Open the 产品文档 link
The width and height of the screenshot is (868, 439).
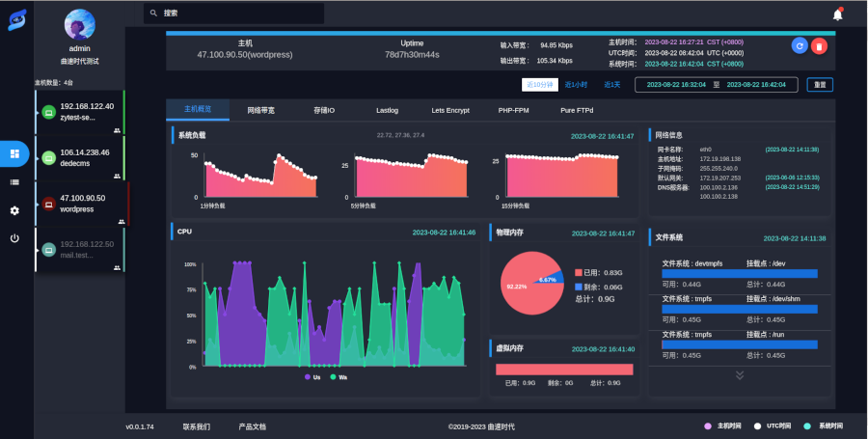[x=253, y=426]
